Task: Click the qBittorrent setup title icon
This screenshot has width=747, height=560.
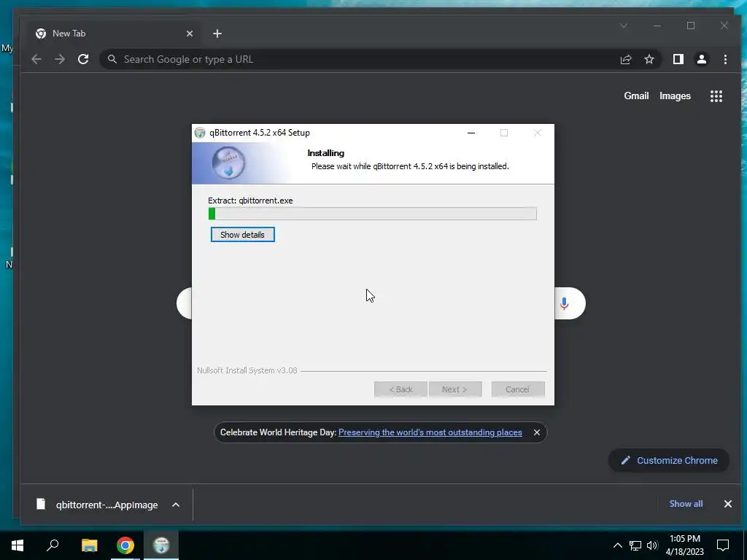Action: [200, 133]
